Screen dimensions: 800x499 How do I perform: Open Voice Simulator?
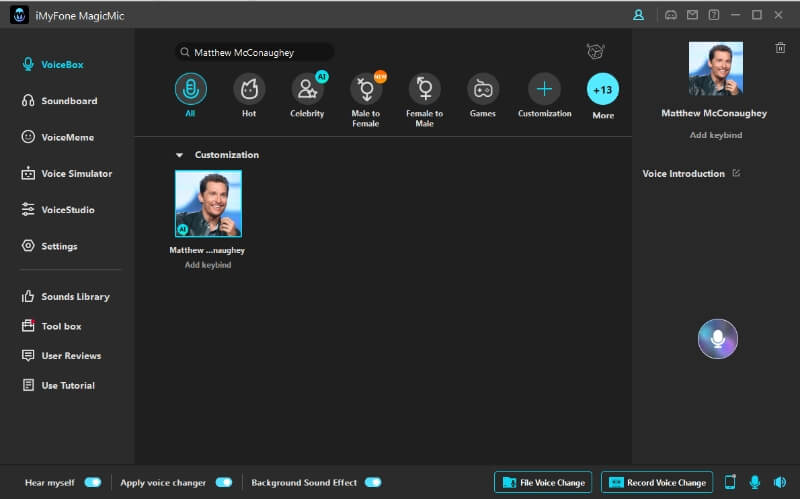(x=66, y=173)
